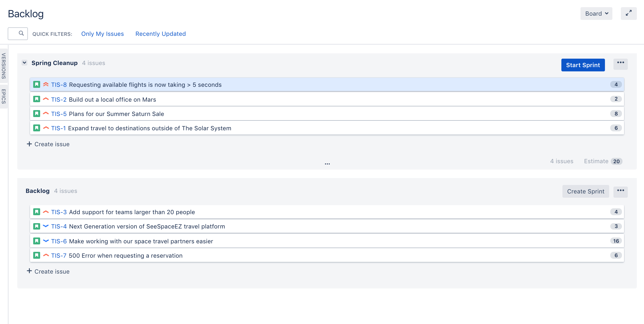Screen dimensions: 644x324
Task: Toggle the Recently Updated quick filter
Action: (160, 34)
